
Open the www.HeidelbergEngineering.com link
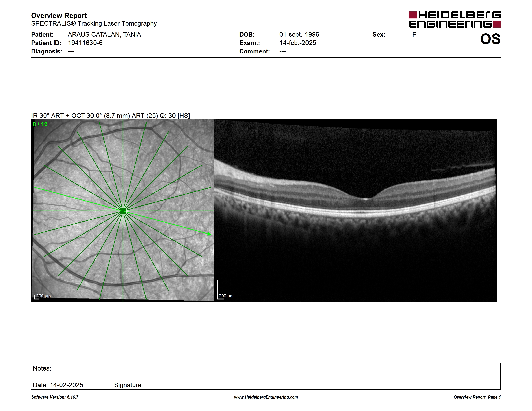(266, 397)
